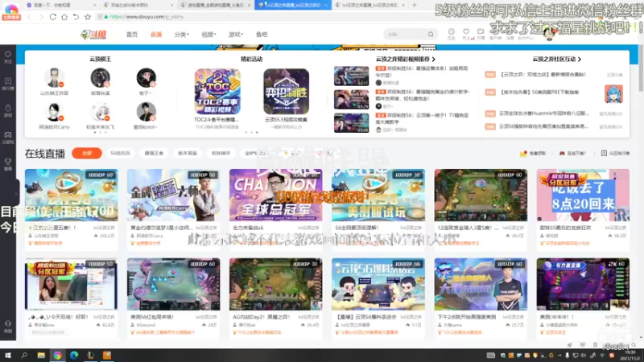Viewport: 644px width, 362px height.
Task: Click the Windows taskbar search icon
Action: [x=24, y=356]
